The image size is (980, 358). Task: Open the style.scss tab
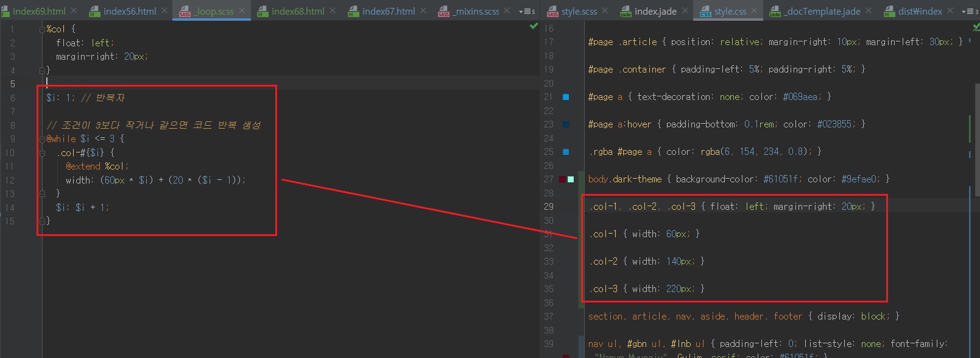pyautogui.click(x=579, y=12)
